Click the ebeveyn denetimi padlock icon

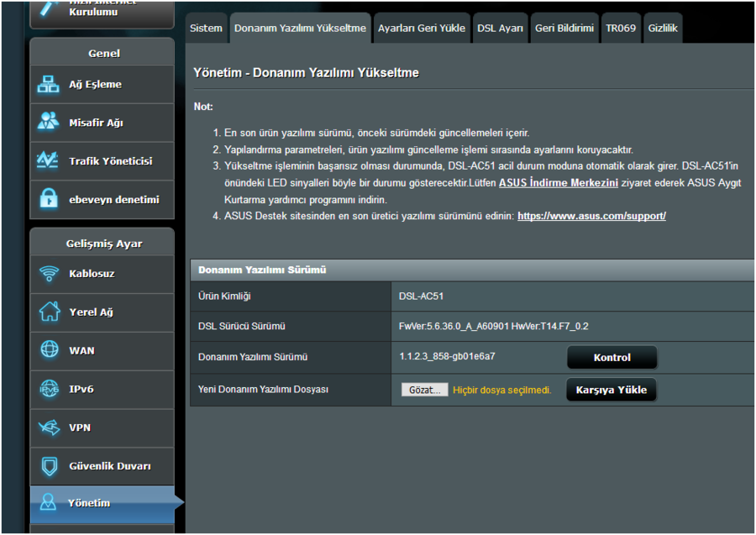pos(49,198)
